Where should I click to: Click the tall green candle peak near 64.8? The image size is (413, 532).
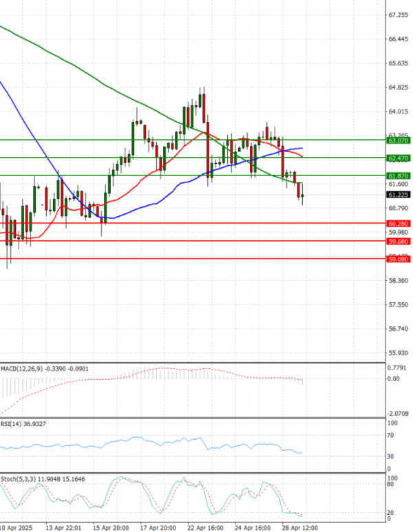(x=202, y=100)
